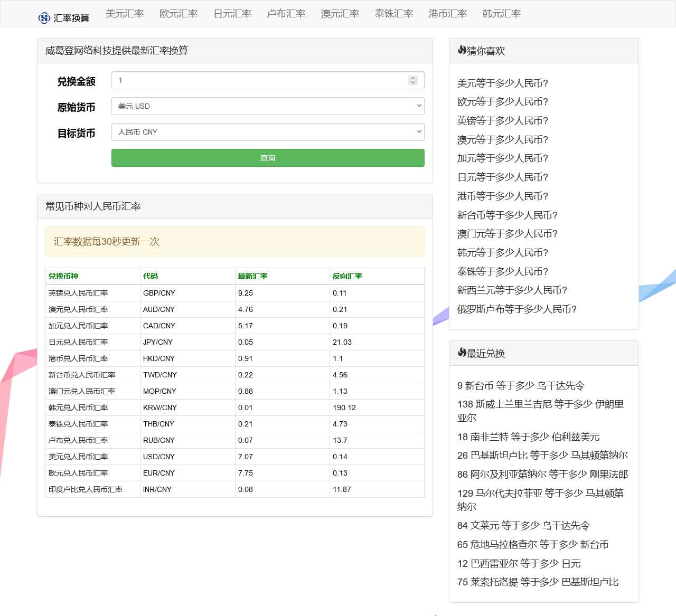This screenshot has height=616, width=676.
Task: Select the 新西兰元等于多少人民币 question
Action: click(512, 290)
